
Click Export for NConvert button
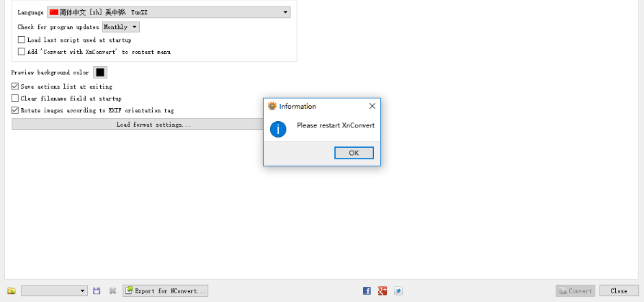[x=165, y=291]
